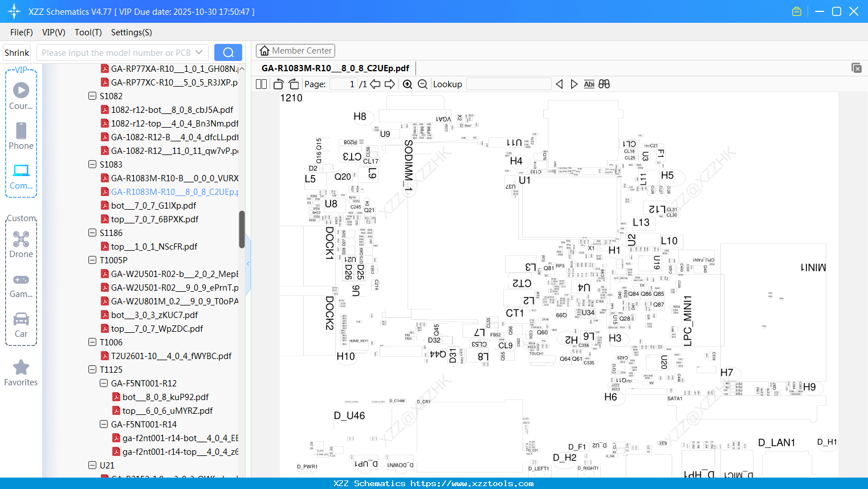The image size is (868, 489).
Task: Collapse the T1125 tree folder
Action: pos(92,369)
